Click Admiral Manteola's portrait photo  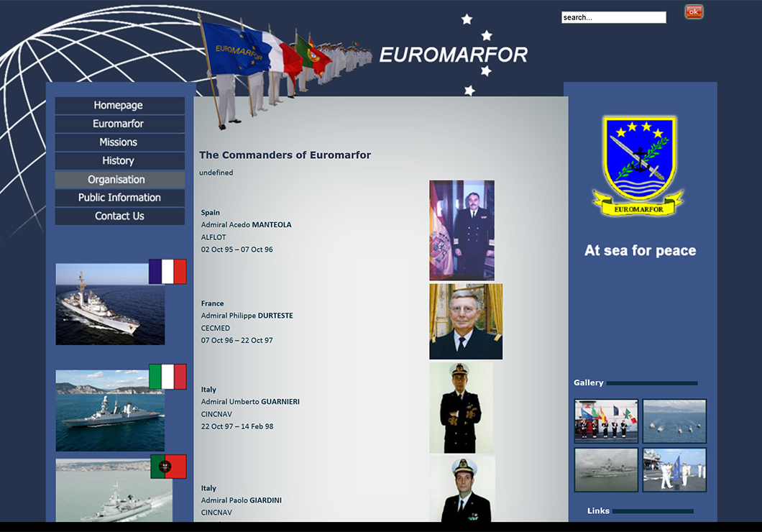click(462, 230)
